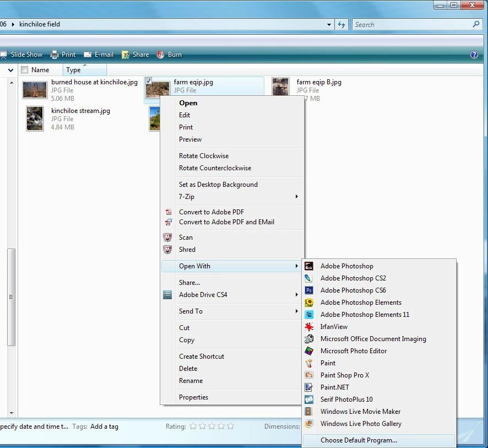Click the Name column header
488x448 pixels.
(x=40, y=70)
